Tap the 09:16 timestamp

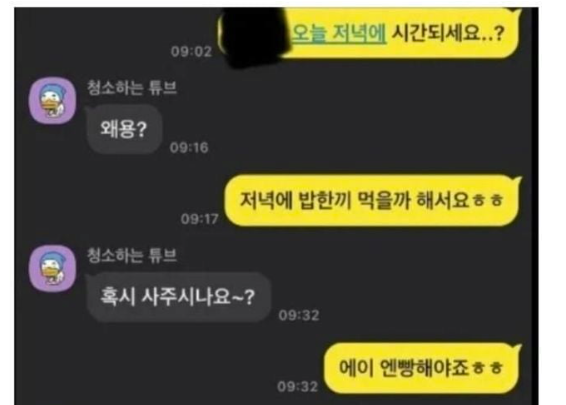(189, 148)
